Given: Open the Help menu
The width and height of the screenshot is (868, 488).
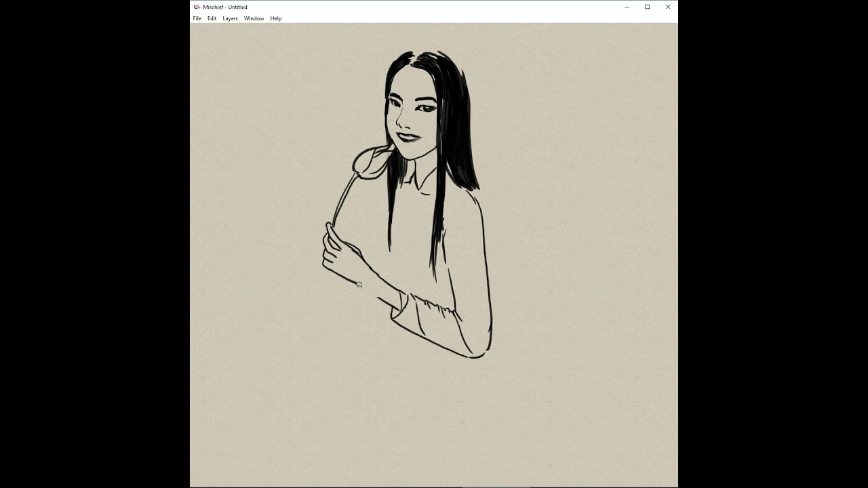Looking at the screenshot, I should [275, 18].
